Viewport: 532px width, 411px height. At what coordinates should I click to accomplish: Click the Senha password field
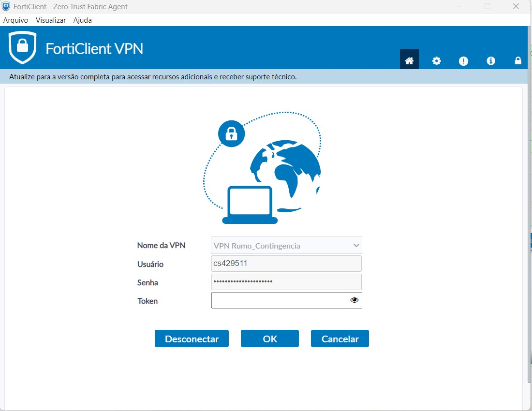pyautogui.click(x=286, y=282)
